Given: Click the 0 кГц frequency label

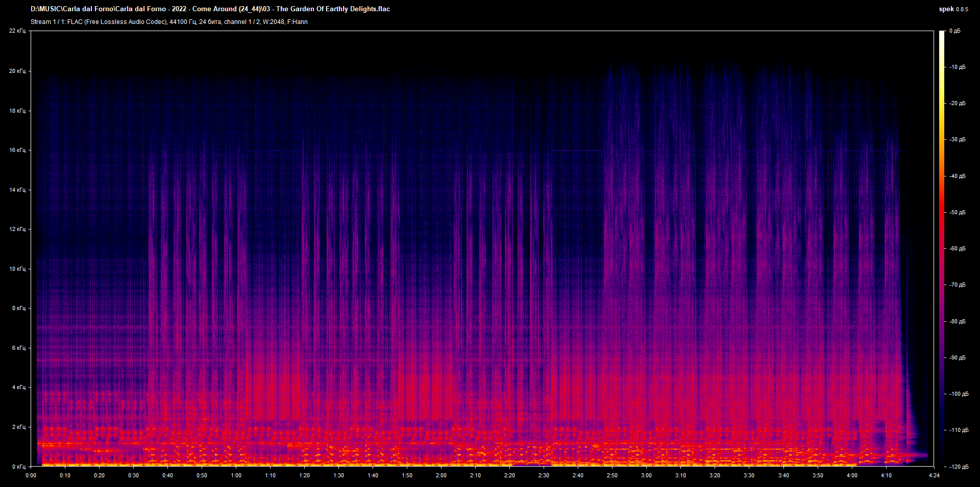Looking at the screenshot, I should click(19, 467).
